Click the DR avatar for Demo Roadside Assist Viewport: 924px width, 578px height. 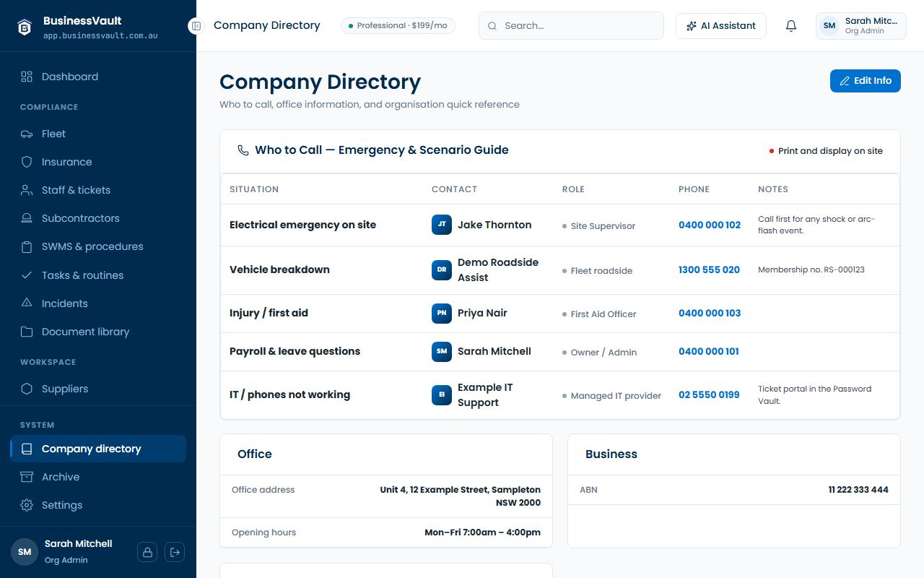click(x=442, y=270)
